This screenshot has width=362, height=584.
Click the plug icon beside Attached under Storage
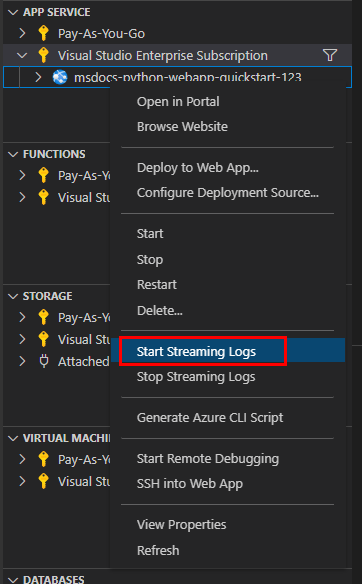point(44,361)
